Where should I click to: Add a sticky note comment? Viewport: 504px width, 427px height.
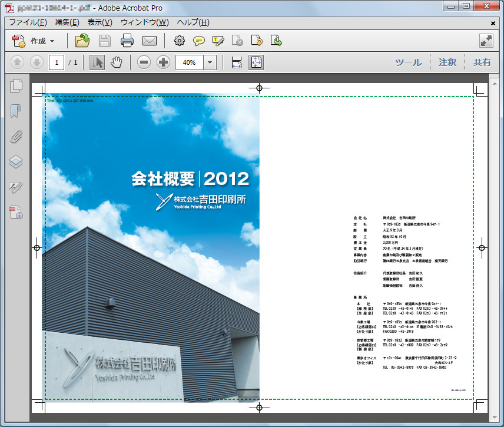point(199,41)
